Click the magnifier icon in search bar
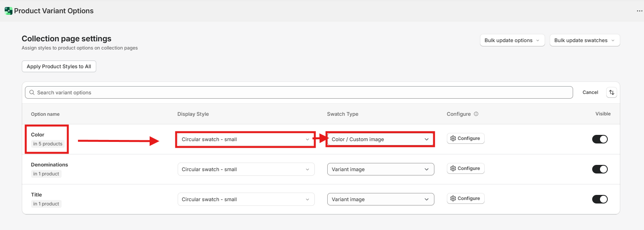Image resolution: width=644 pixels, height=230 pixels. 32,92
